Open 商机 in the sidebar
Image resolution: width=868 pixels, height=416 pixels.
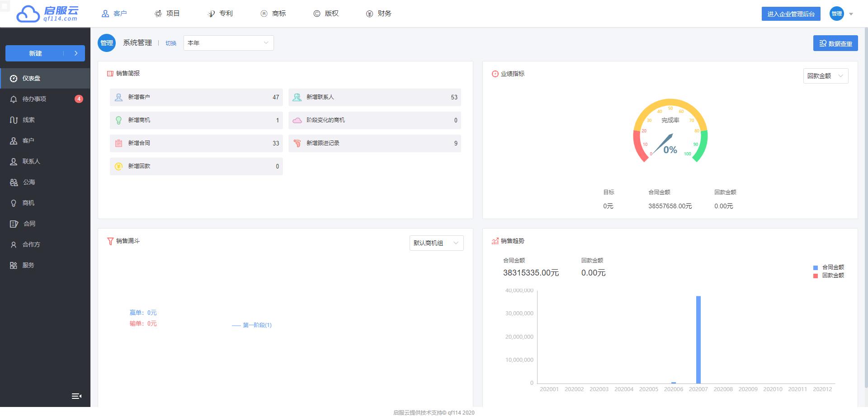click(45, 203)
